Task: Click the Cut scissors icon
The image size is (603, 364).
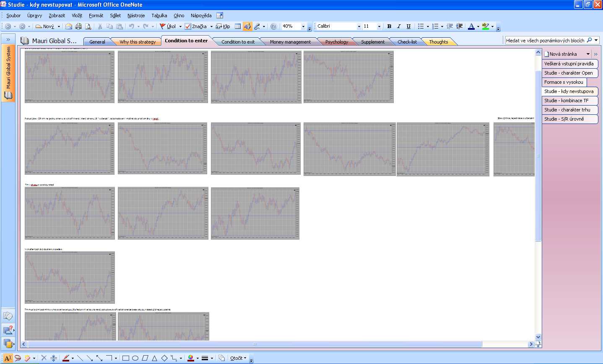Action: pos(100,26)
